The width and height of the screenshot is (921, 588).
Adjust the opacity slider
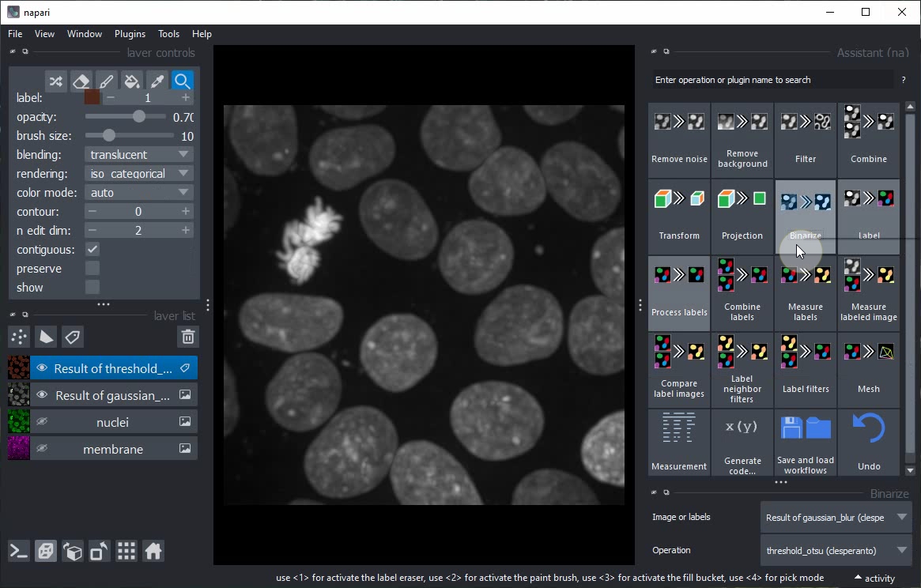tap(139, 117)
